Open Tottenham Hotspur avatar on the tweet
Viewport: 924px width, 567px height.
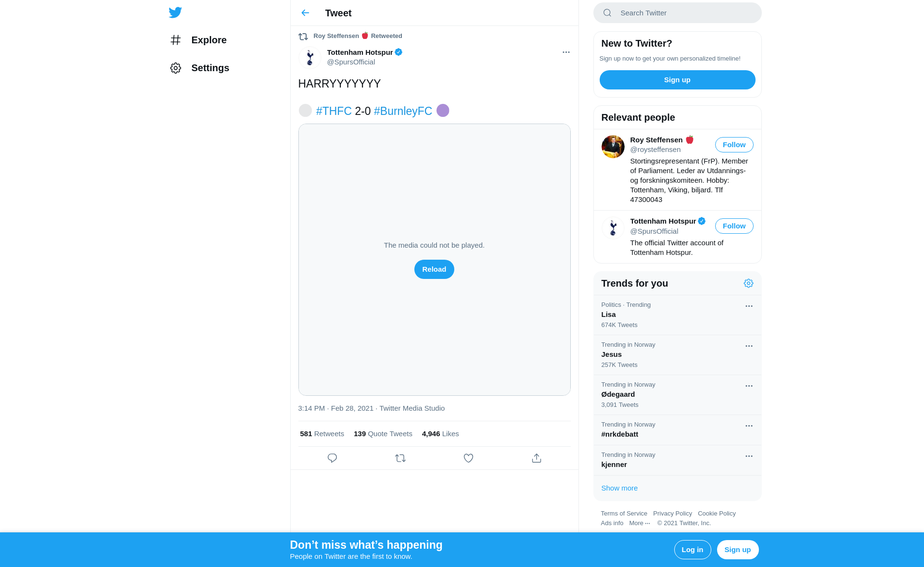310,58
